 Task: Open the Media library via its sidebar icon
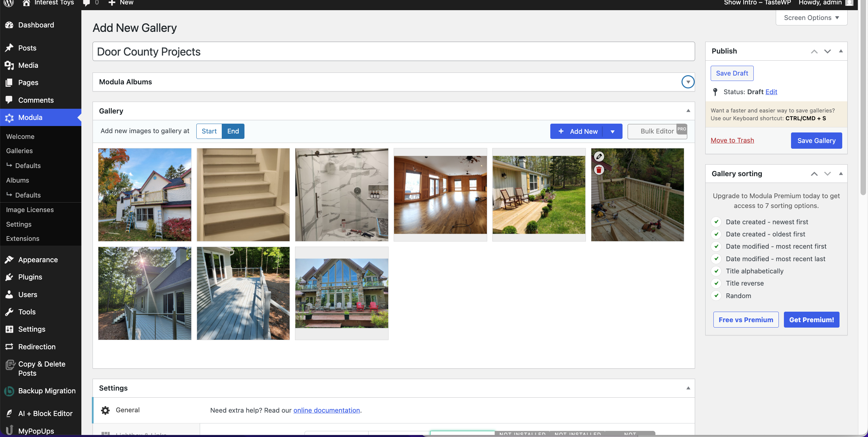pyautogui.click(x=9, y=65)
